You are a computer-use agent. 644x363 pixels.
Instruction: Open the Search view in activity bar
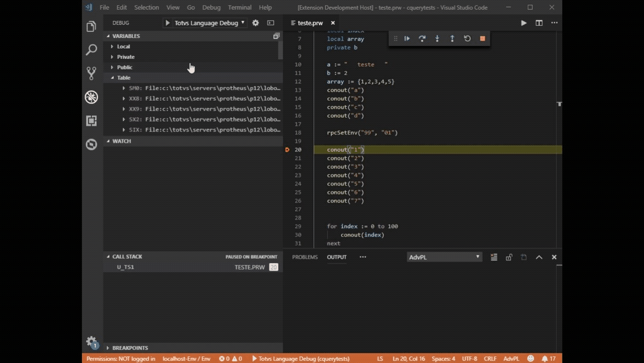91,50
